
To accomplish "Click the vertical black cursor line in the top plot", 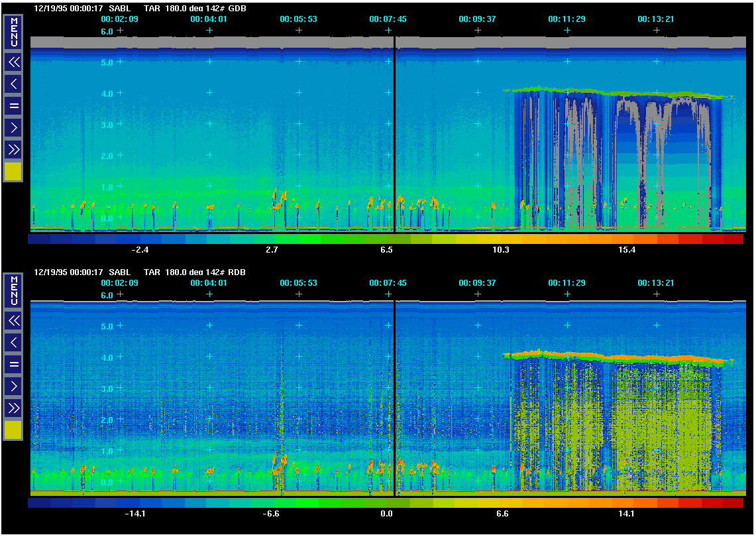I will click(394, 133).
